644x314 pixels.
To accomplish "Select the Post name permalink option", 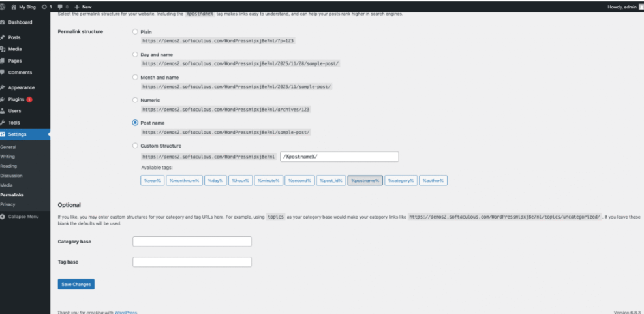I will 135,123.
